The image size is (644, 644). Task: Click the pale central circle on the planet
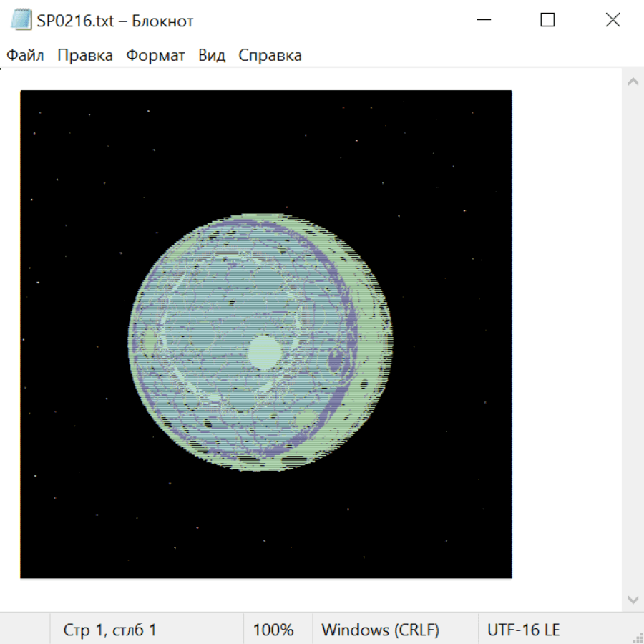point(265,352)
